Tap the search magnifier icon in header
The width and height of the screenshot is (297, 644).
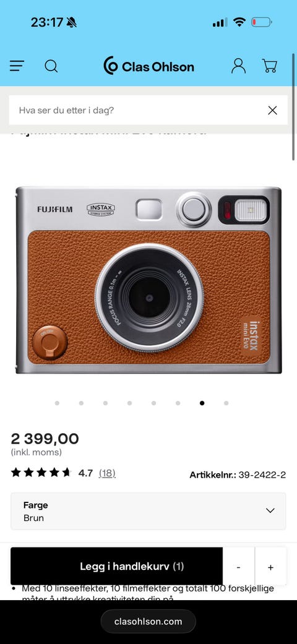pyautogui.click(x=51, y=66)
